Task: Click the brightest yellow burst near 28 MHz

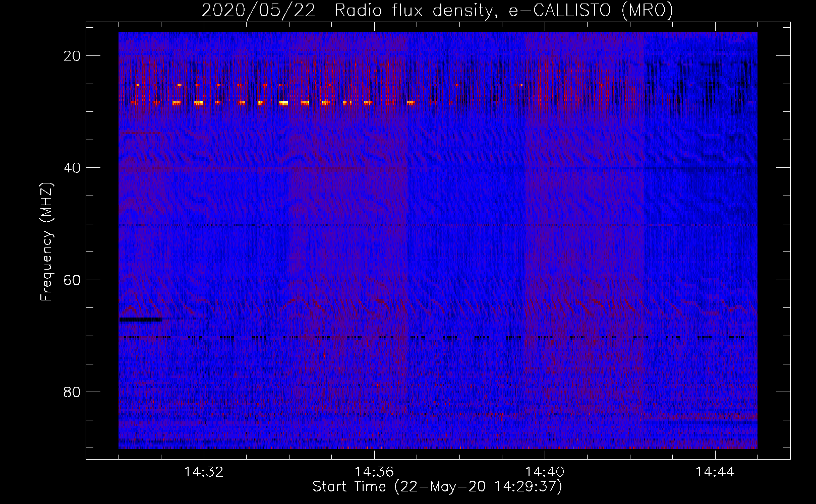Action: click(x=283, y=103)
